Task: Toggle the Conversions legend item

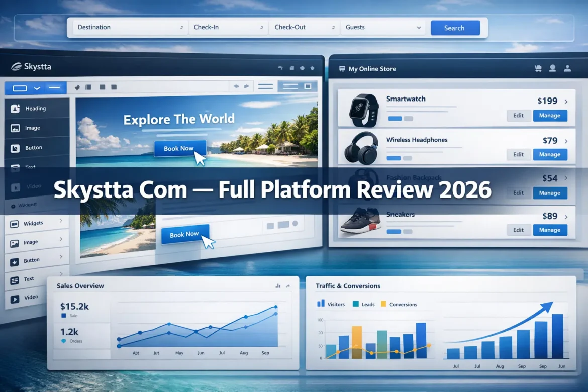Action: tap(399, 304)
